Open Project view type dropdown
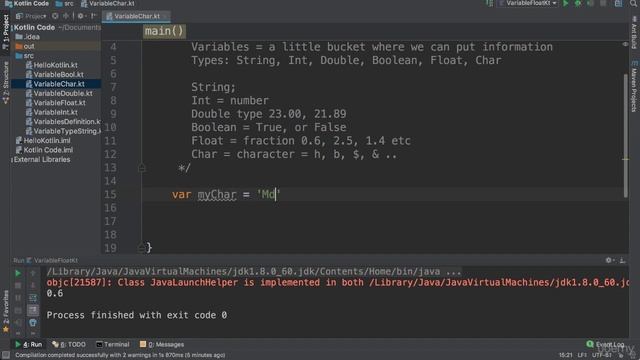This screenshot has height=360, width=640. tap(31, 16)
